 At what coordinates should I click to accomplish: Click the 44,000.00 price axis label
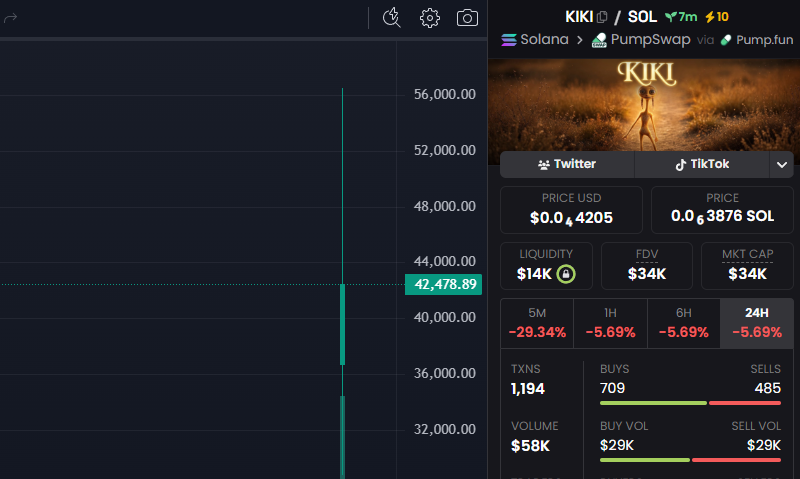(x=444, y=261)
